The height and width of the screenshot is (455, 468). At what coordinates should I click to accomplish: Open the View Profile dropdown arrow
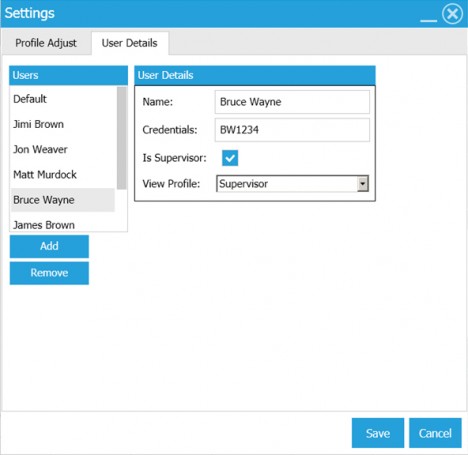[362, 184]
